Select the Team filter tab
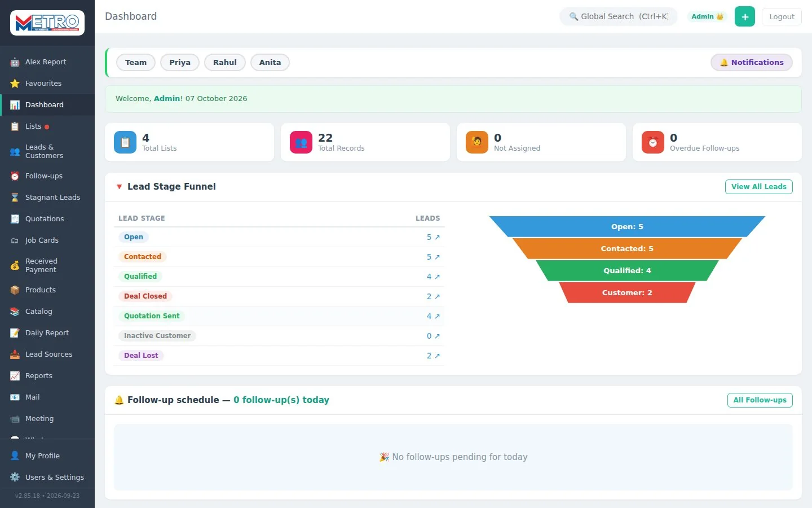This screenshot has height=508, width=812. click(x=136, y=63)
